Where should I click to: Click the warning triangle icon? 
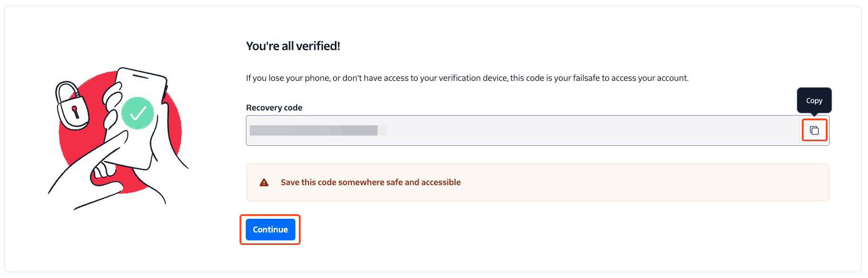tap(264, 183)
